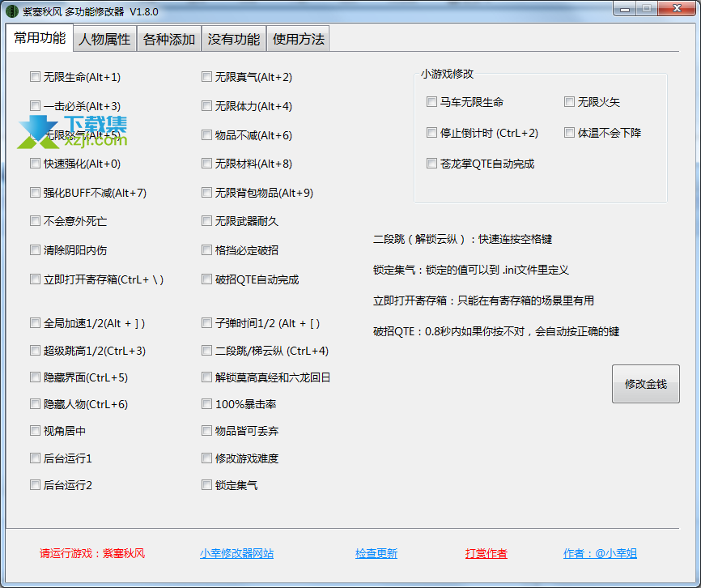
Task: Switch to the 常用功能 tab
Action: (x=40, y=38)
